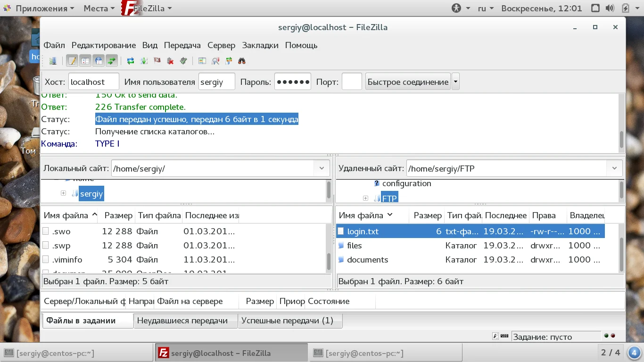
Task: Cancel the current operation with the flag icon
Action: 157,61
